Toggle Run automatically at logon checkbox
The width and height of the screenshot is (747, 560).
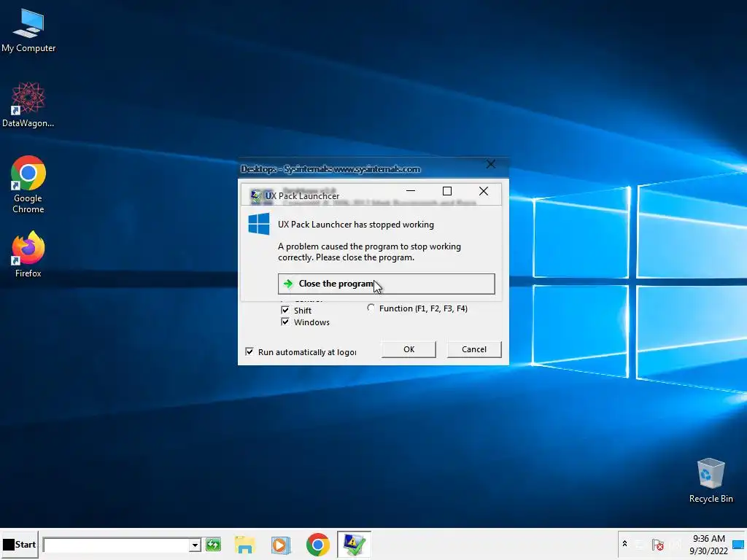[x=249, y=352]
